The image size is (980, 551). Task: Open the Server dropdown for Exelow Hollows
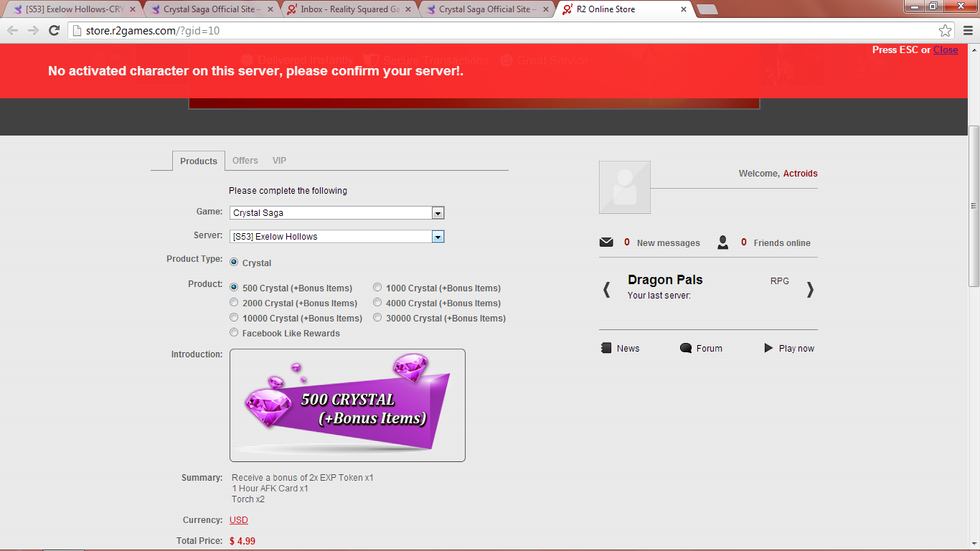(438, 237)
